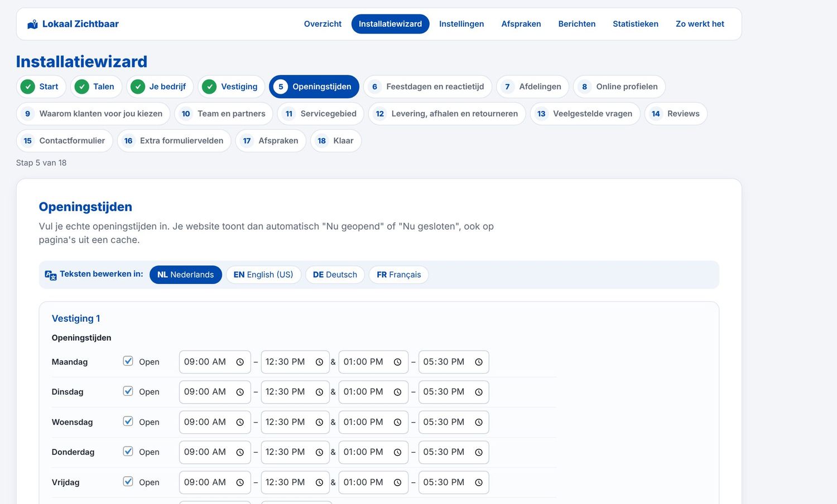
Task: Open clock picker for Dinsdag 12:30 PM
Action: (x=319, y=392)
